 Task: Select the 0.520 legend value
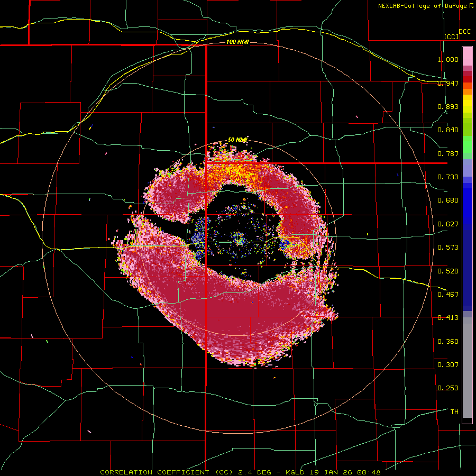448,271
